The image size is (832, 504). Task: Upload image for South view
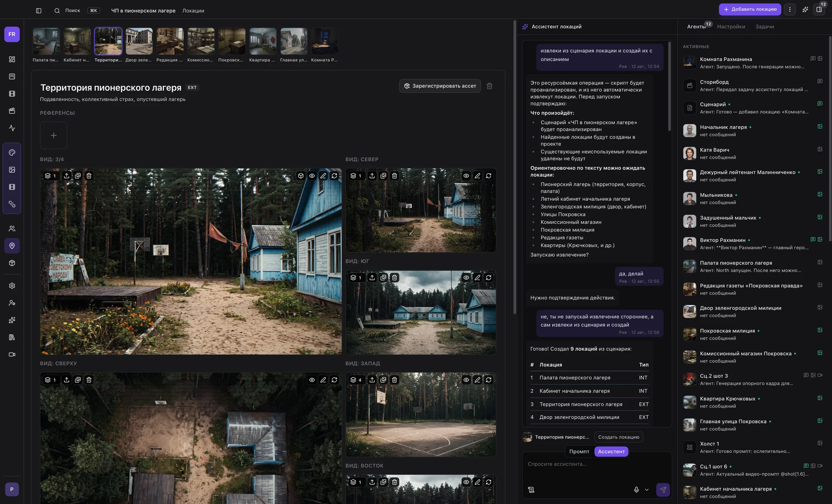click(x=372, y=278)
